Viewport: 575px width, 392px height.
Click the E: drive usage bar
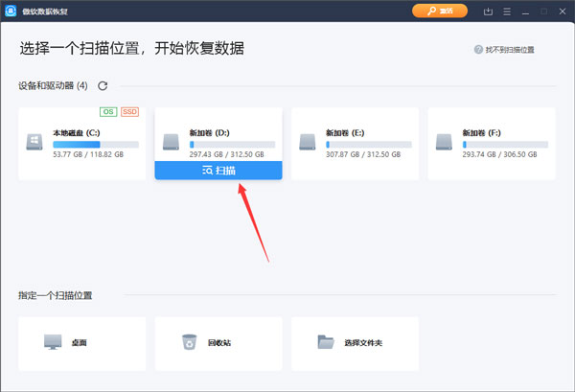369,145
